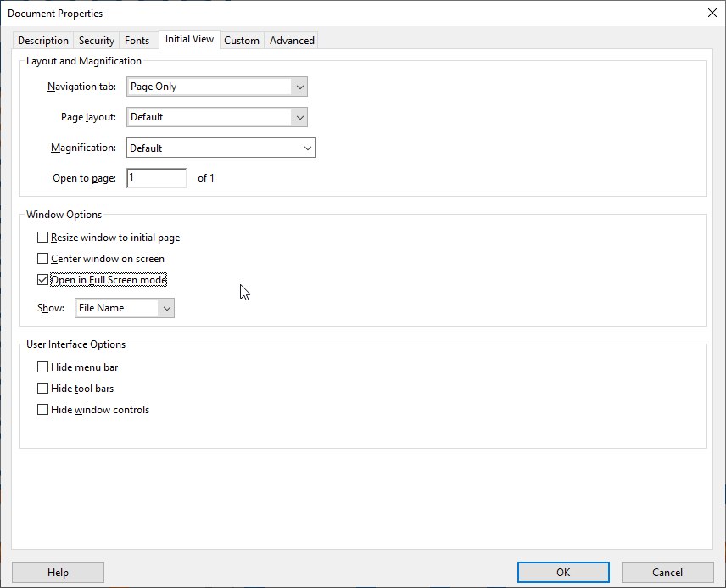Click the 'of 1' page count text
The width and height of the screenshot is (726, 588).
(206, 178)
